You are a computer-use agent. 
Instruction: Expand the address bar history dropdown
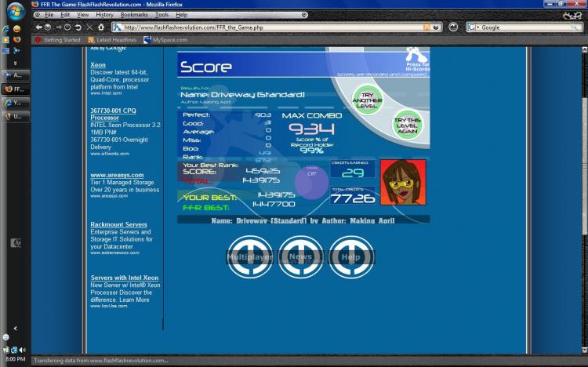tap(436, 27)
